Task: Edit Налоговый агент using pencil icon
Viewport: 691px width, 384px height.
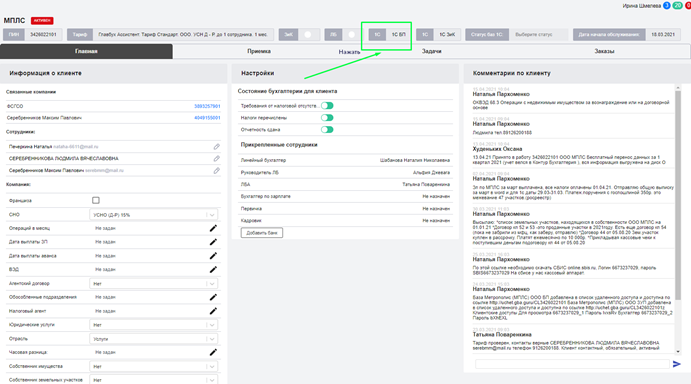Action: (x=213, y=311)
